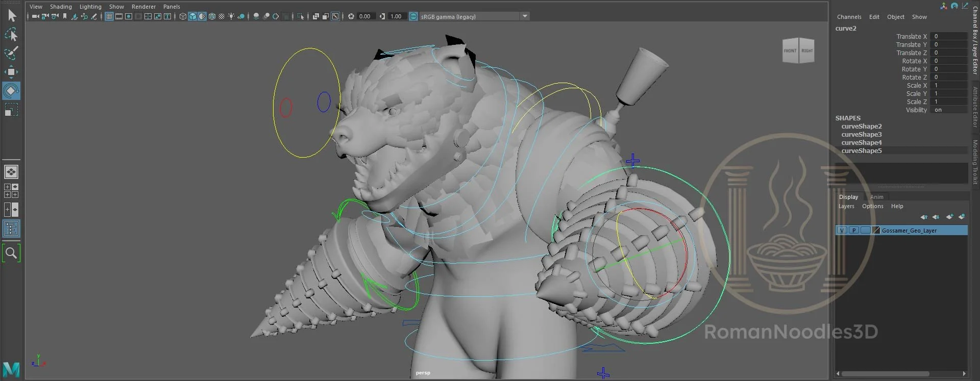Click the Textured checker sphere icon
Screen dimensions: 980x381
point(222,16)
